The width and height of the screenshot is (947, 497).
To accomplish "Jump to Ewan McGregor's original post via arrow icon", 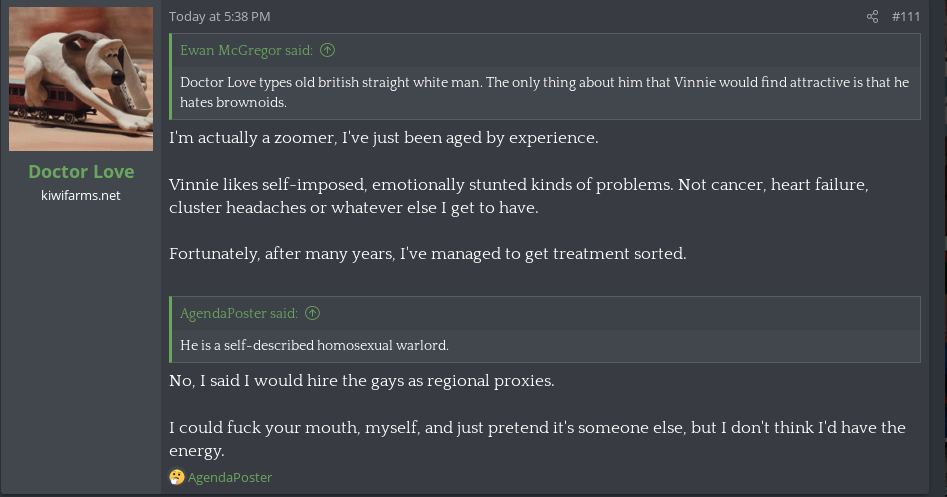I will pyautogui.click(x=328, y=50).
